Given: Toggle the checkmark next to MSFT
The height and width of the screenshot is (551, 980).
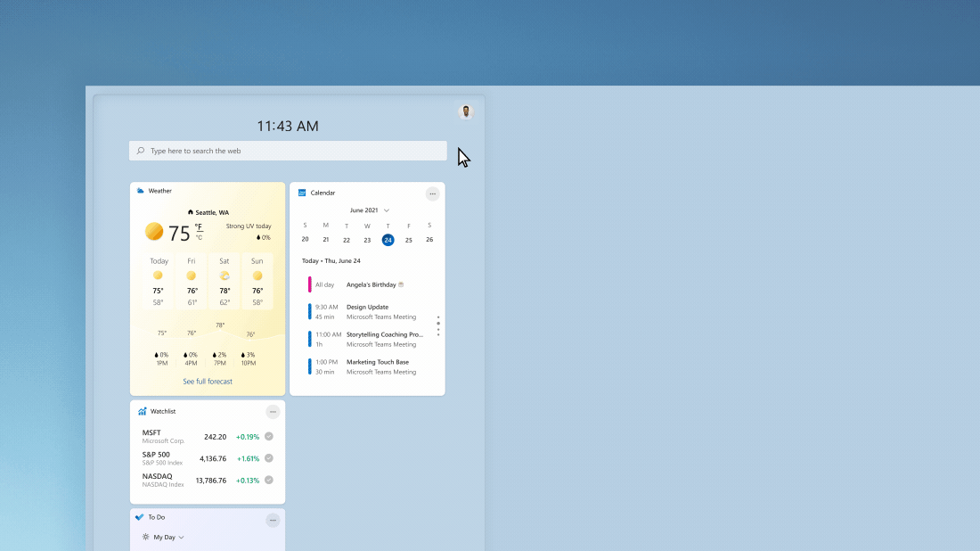Looking at the screenshot, I should (269, 437).
